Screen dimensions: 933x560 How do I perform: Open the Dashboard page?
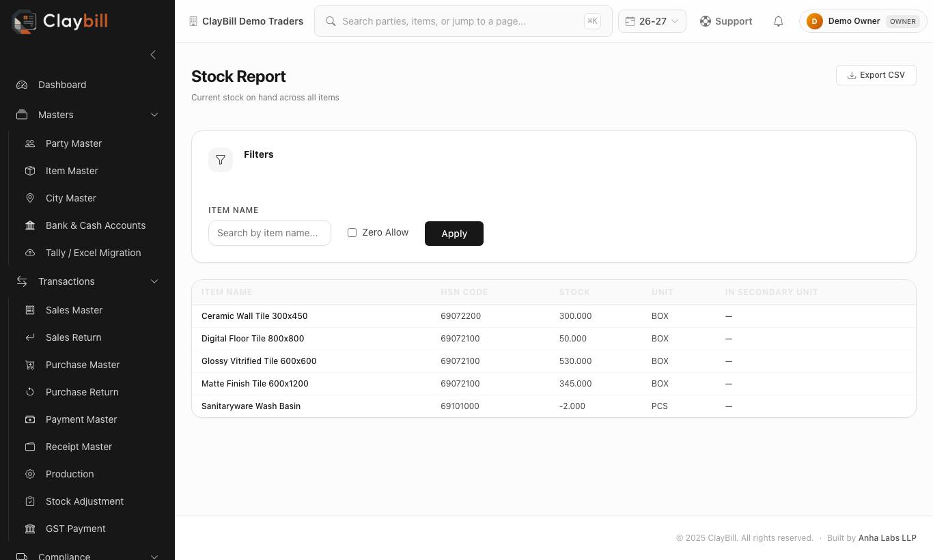[x=87, y=85]
